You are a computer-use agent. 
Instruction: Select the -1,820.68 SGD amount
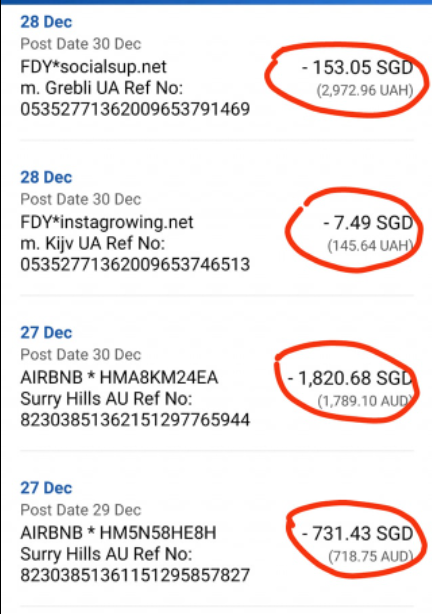(x=350, y=378)
